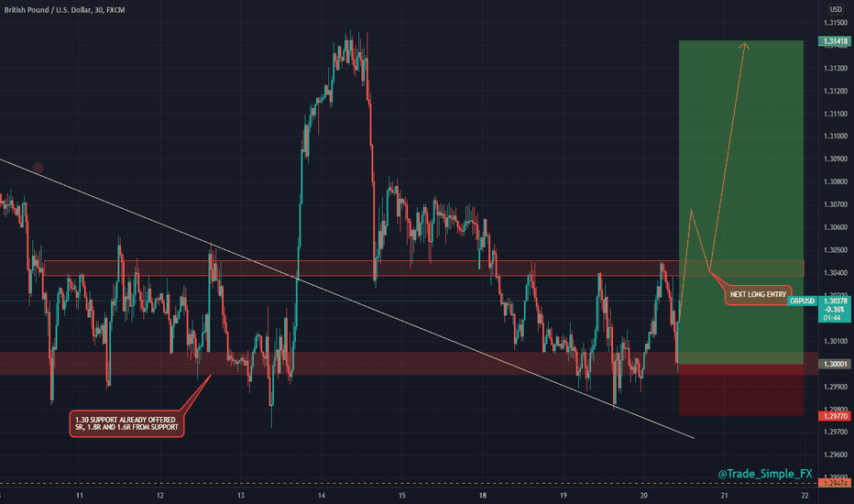The width and height of the screenshot is (854, 504).
Task: Click the 1.29474 orange price label
Action: pyautogui.click(x=835, y=483)
